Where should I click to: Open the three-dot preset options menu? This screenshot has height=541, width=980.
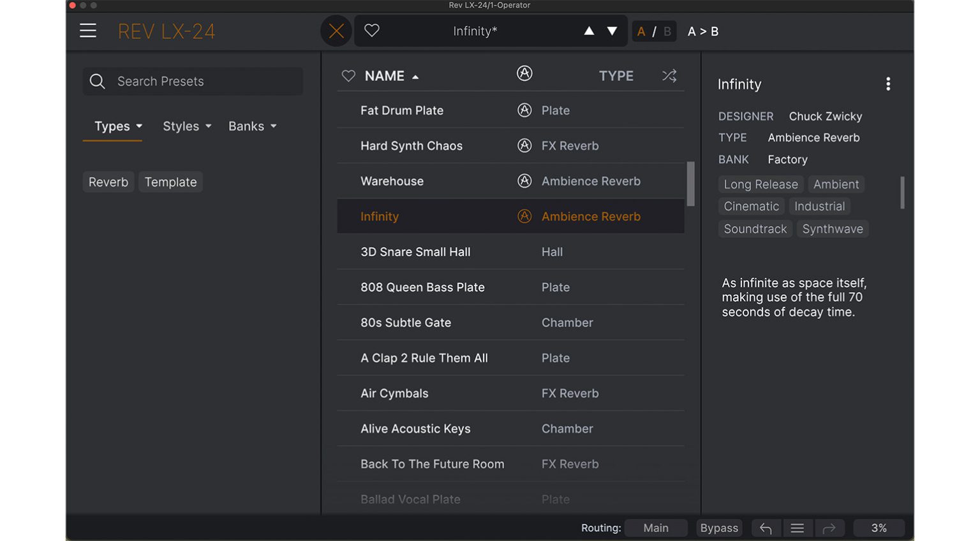[x=887, y=84]
